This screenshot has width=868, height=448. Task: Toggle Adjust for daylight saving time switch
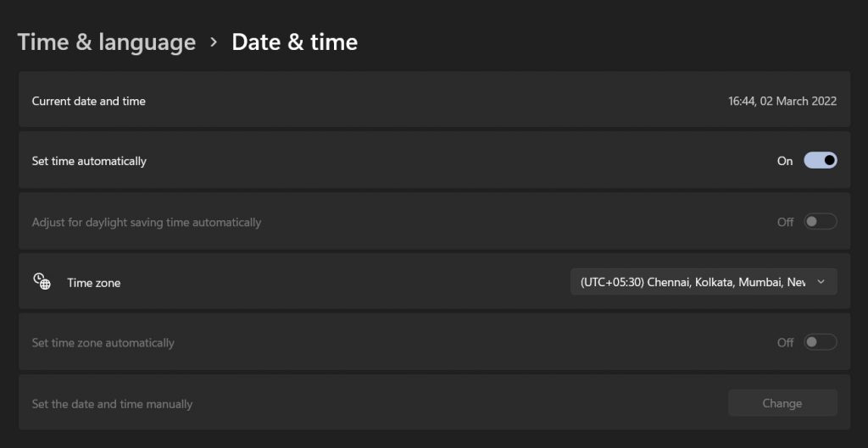pyautogui.click(x=820, y=222)
